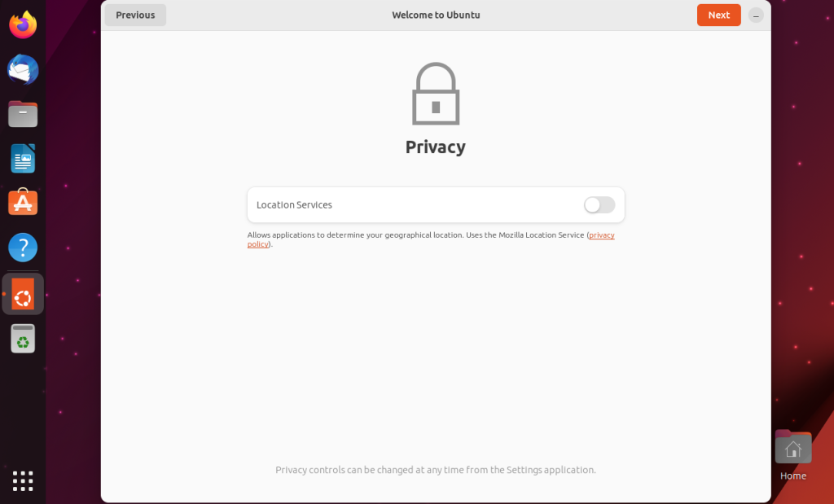
Task: Open the Help question mark icon
Action: pos(23,248)
